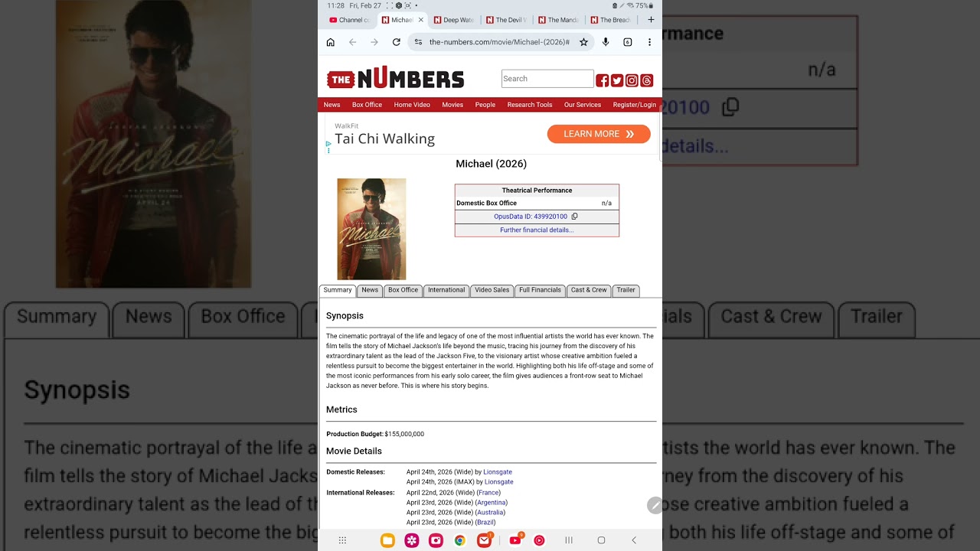Launch the Gallery flower app icon
The height and width of the screenshot is (551, 980).
(x=411, y=540)
